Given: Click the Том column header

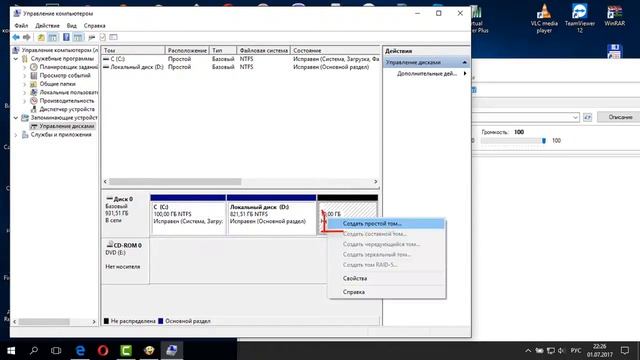Looking at the screenshot, I should tap(133, 50).
